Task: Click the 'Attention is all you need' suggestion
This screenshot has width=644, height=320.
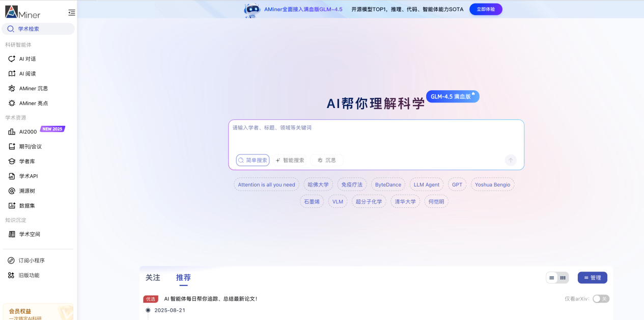Action: coord(266,184)
